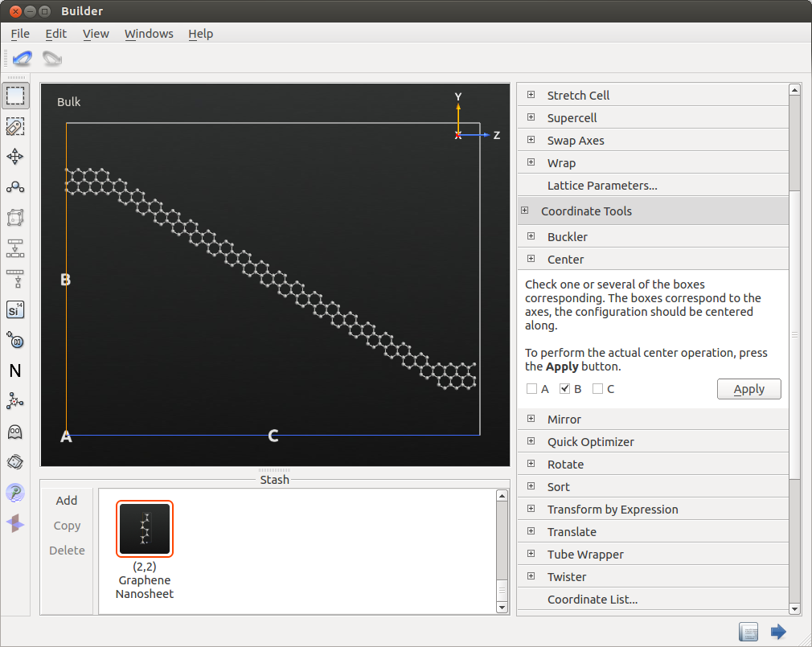
Task: Click the tools panel scrollbar down arrow
Action: tap(795, 609)
